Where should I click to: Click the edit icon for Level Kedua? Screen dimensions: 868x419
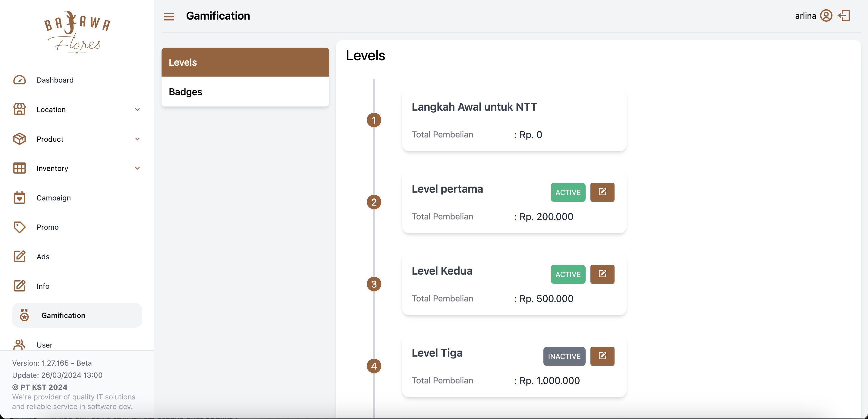pyautogui.click(x=602, y=274)
